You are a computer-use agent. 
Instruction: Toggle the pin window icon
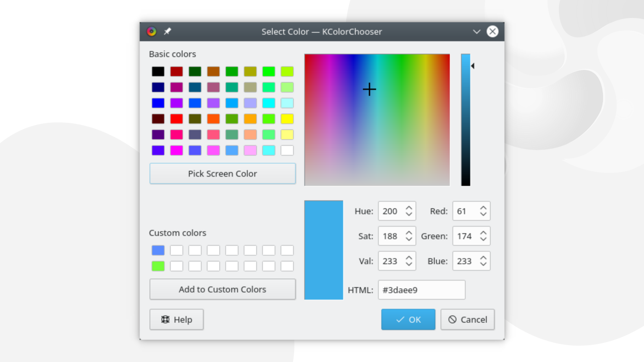coord(167,31)
